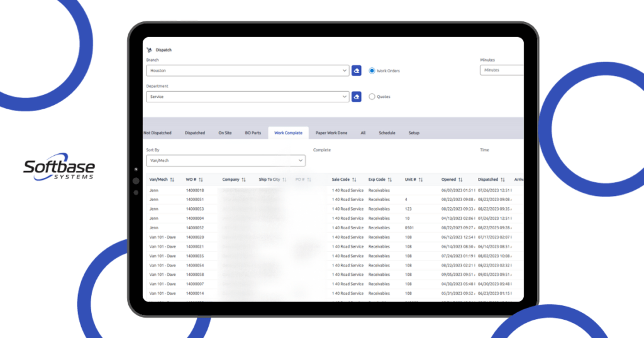
Task: Click work order number 14000051
Action: pyautogui.click(x=195, y=199)
